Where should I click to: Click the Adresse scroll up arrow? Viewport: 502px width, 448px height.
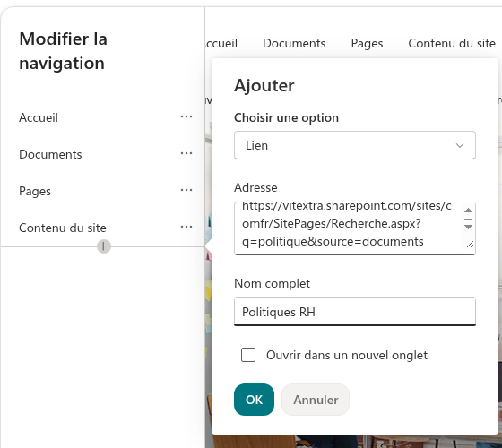[x=468, y=211]
